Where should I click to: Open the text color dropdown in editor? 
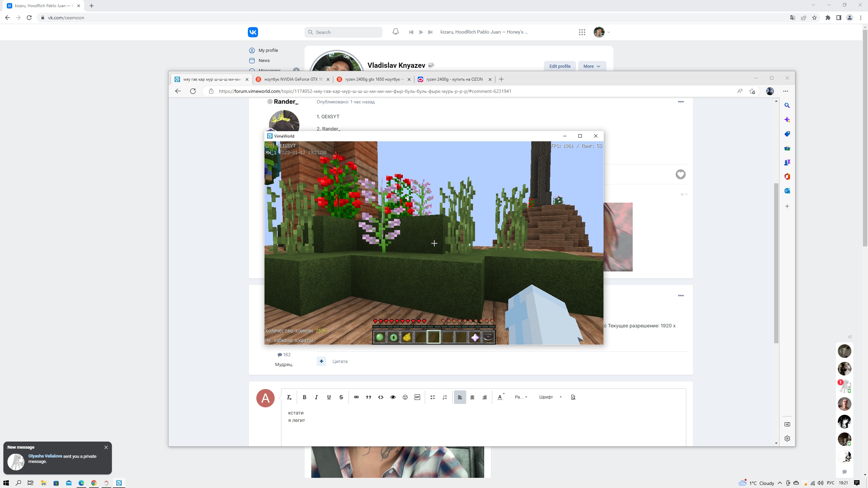[501, 397]
